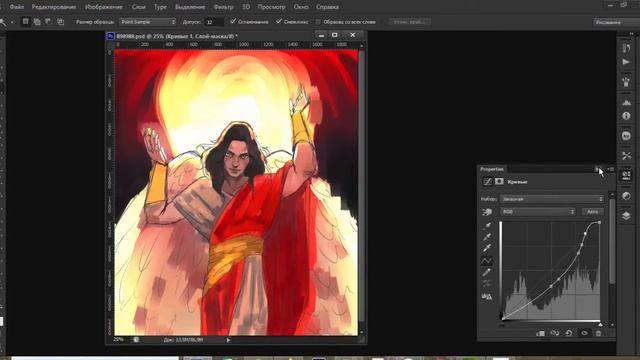
Task: Open the Справка menu
Action: pos(327,7)
